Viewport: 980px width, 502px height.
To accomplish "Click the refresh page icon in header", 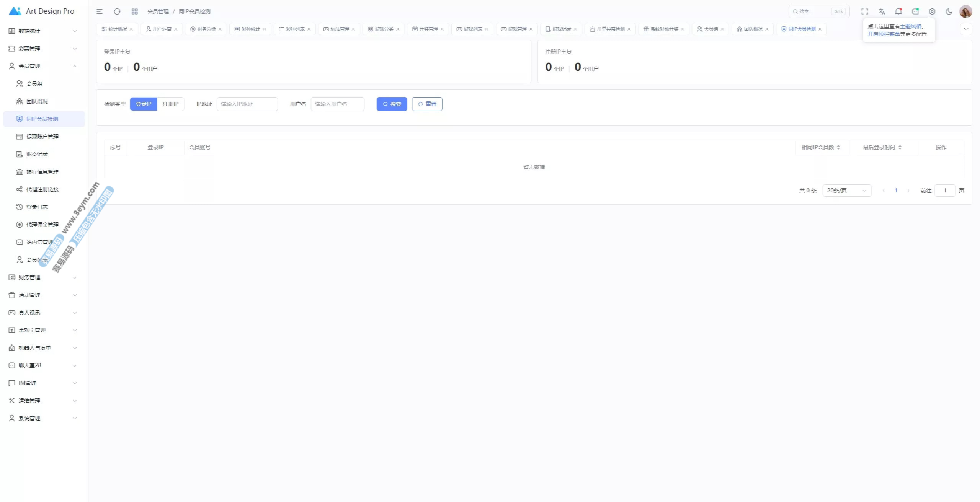I will pos(117,11).
